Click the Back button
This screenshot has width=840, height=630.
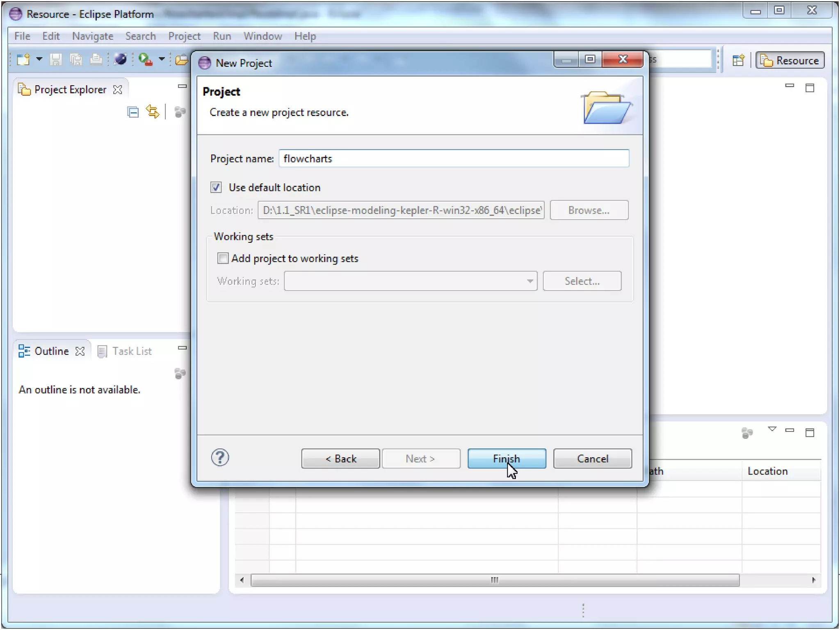[340, 458]
